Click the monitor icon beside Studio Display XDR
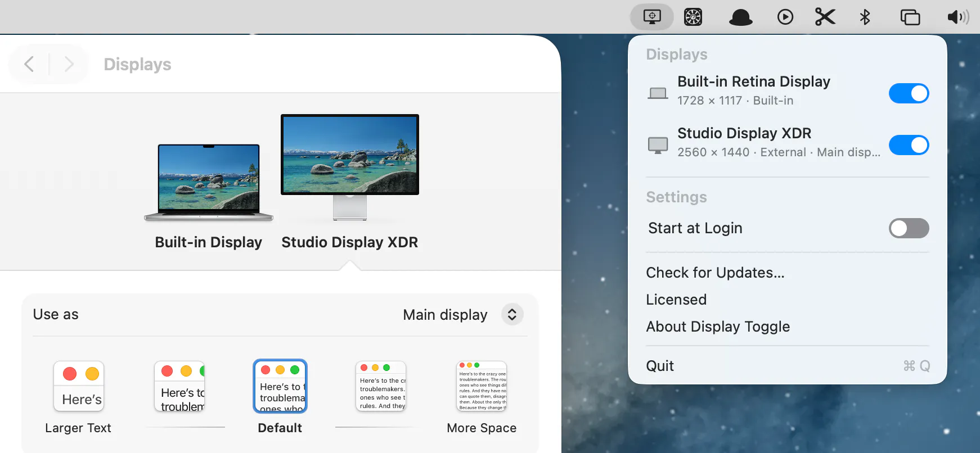The image size is (980, 453). [x=658, y=145]
